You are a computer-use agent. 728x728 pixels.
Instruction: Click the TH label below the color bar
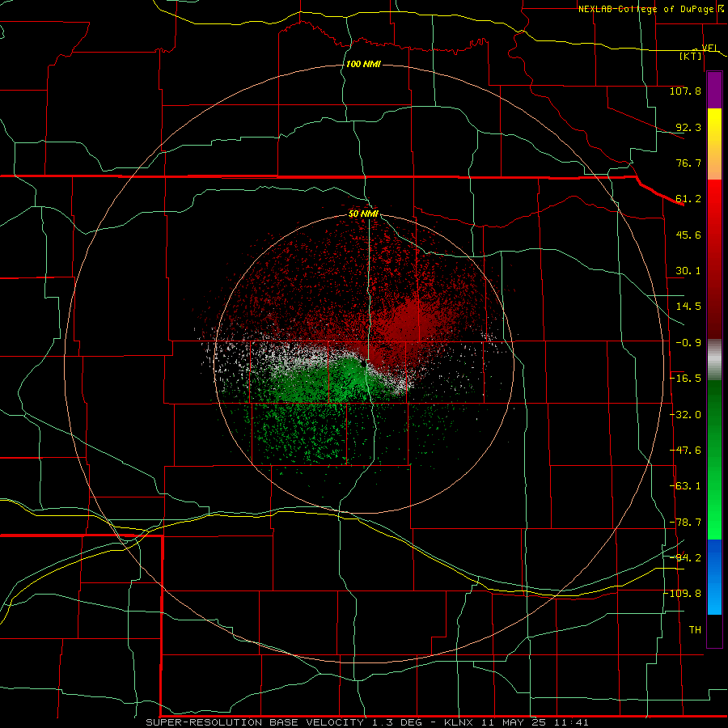695,630
